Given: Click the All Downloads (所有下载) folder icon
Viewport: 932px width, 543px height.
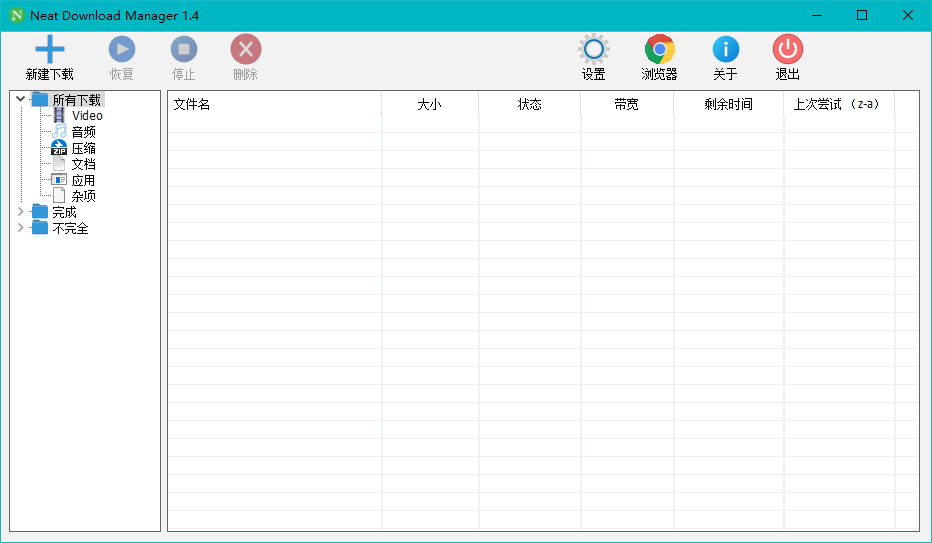Looking at the screenshot, I should (40, 99).
